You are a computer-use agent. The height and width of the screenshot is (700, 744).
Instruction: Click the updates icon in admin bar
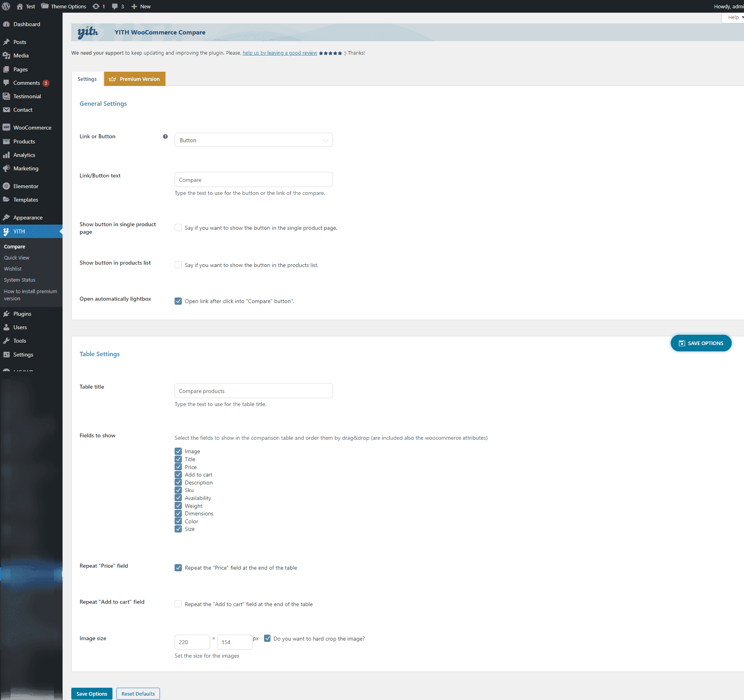[98, 6]
